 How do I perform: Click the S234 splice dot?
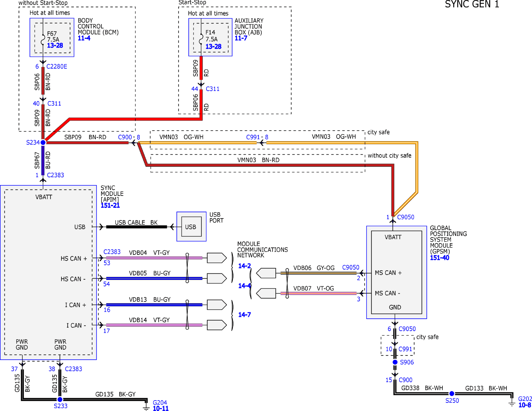pyautogui.click(x=43, y=142)
